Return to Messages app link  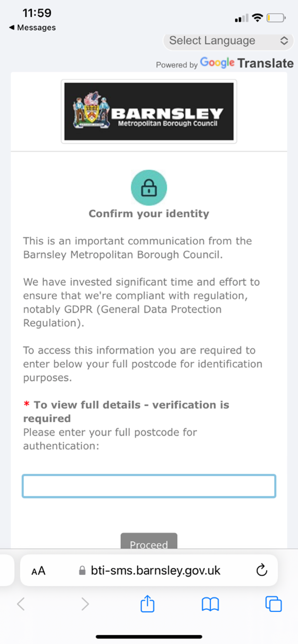click(32, 27)
